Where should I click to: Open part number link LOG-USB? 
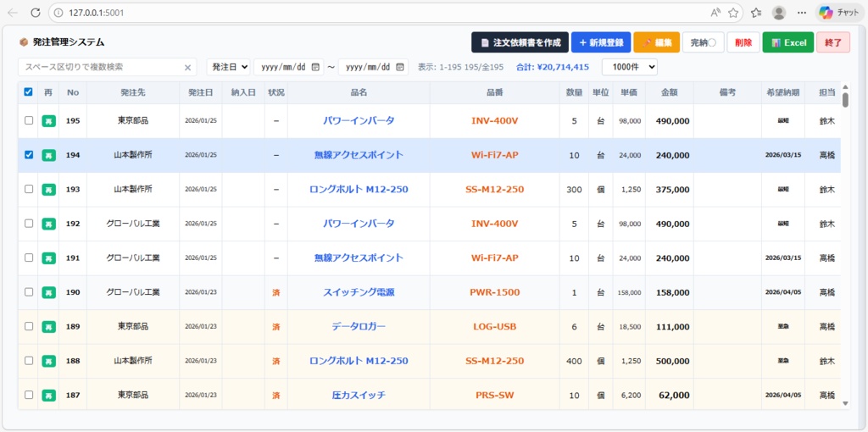pos(495,327)
